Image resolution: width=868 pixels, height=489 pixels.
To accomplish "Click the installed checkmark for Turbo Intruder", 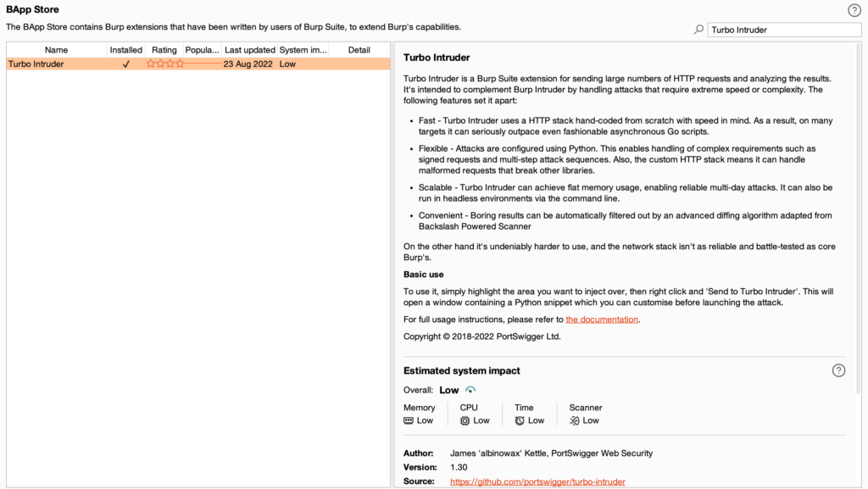I will tap(125, 64).
